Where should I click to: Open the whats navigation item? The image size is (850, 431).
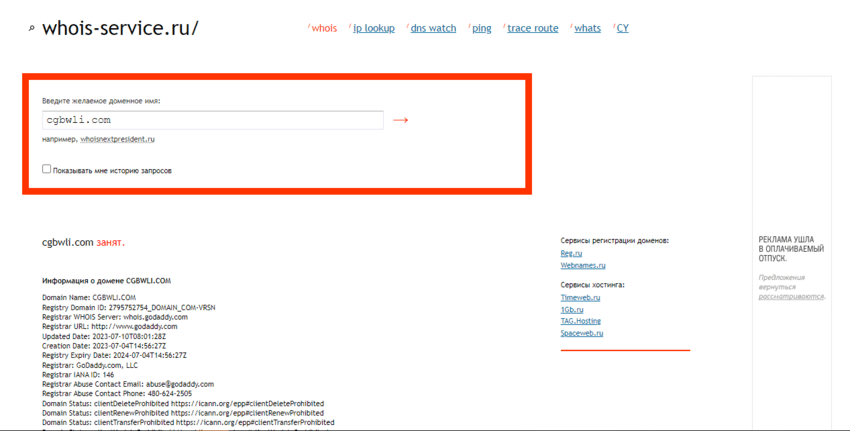[x=588, y=29]
